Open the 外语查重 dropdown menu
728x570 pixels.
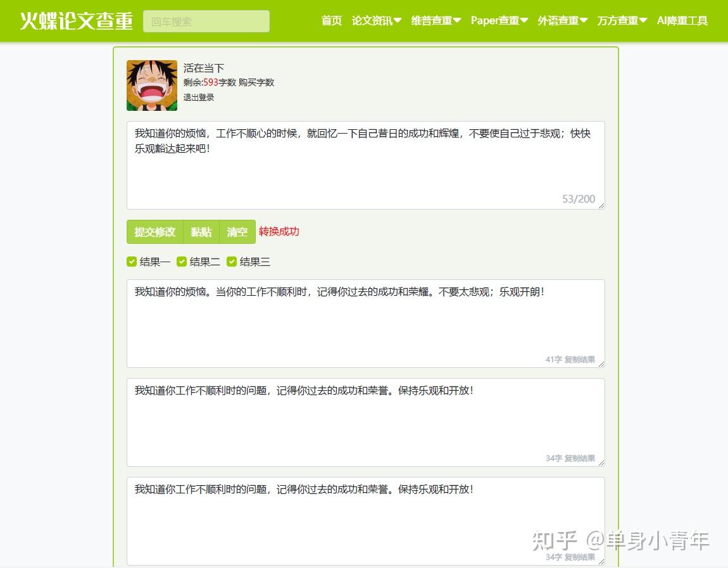pos(562,20)
